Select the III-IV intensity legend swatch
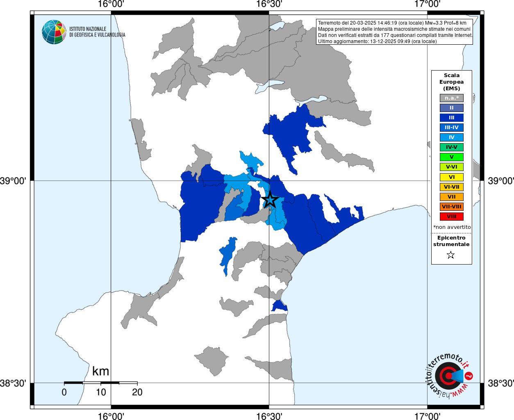 pyautogui.click(x=452, y=128)
